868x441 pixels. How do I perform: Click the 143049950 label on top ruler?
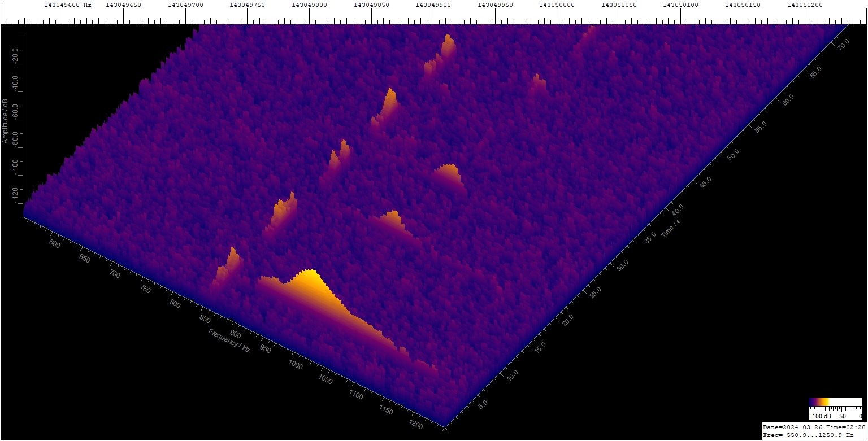coord(496,5)
